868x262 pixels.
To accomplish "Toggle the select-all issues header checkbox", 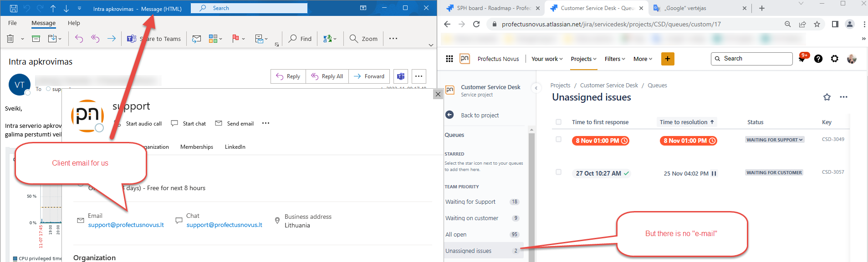I will tap(558, 122).
